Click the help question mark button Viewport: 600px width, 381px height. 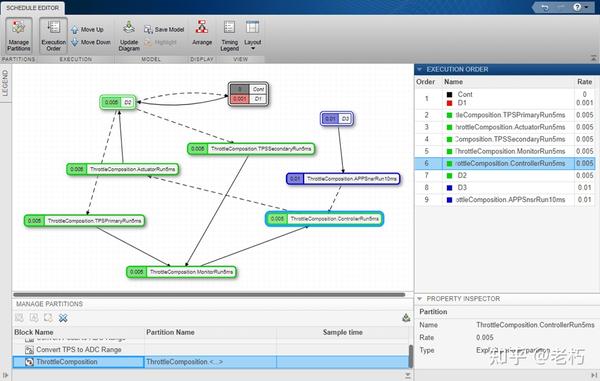click(x=577, y=7)
